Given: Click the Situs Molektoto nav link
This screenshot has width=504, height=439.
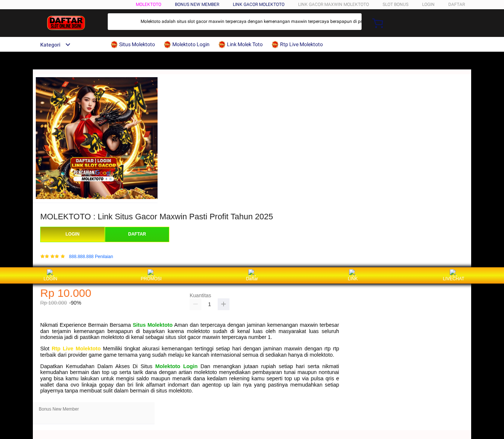Looking at the screenshot, I should (137, 44).
